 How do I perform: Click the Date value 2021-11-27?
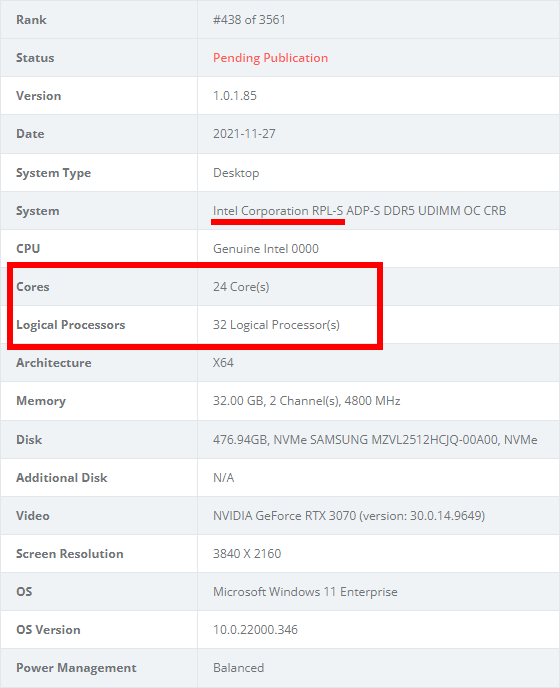pyautogui.click(x=244, y=134)
